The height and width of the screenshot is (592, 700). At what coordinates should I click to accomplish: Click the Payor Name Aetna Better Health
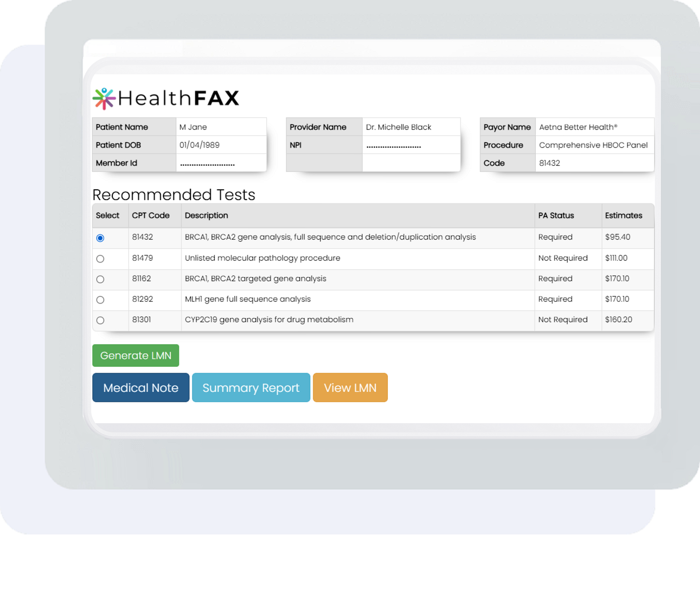578,127
